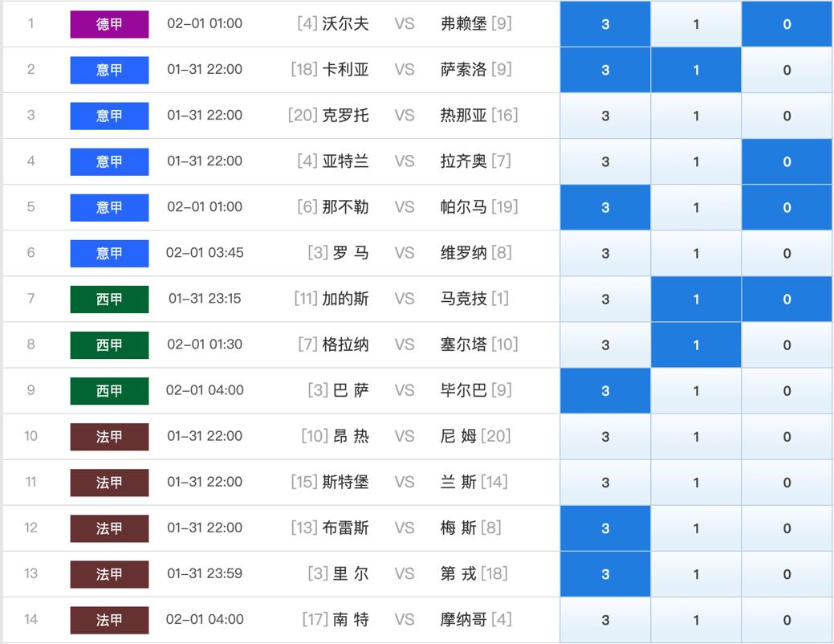Select draw 1 for 布雷斯 vs 梅斯

pyautogui.click(x=696, y=528)
